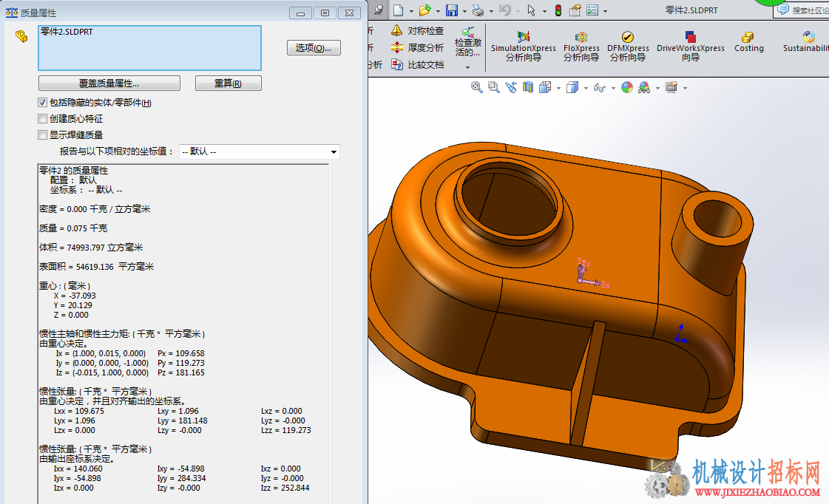829x504 pixels.
Task: Click the Px = 109.658 value
Action: (181, 353)
